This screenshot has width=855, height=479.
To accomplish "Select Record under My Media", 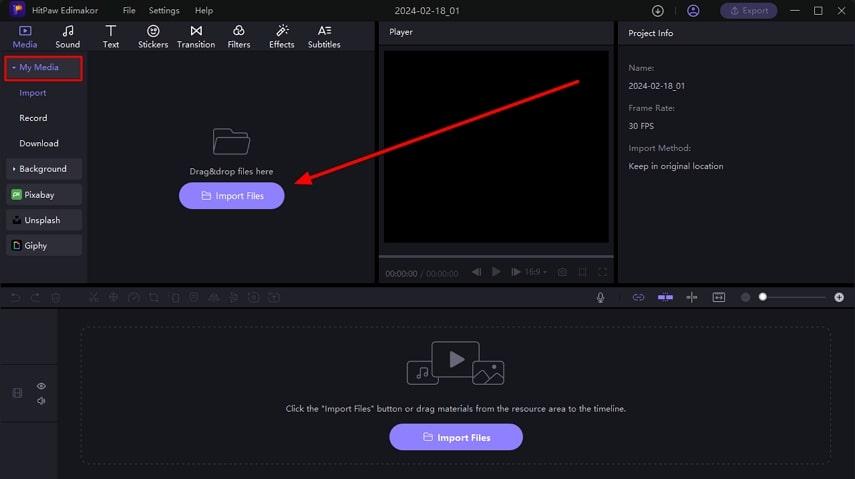I will point(33,118).
